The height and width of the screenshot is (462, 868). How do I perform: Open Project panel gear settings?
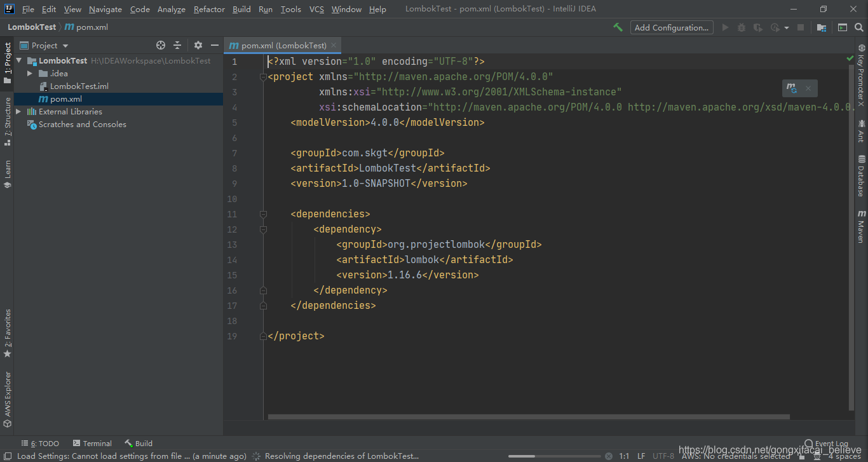[198, 45]
